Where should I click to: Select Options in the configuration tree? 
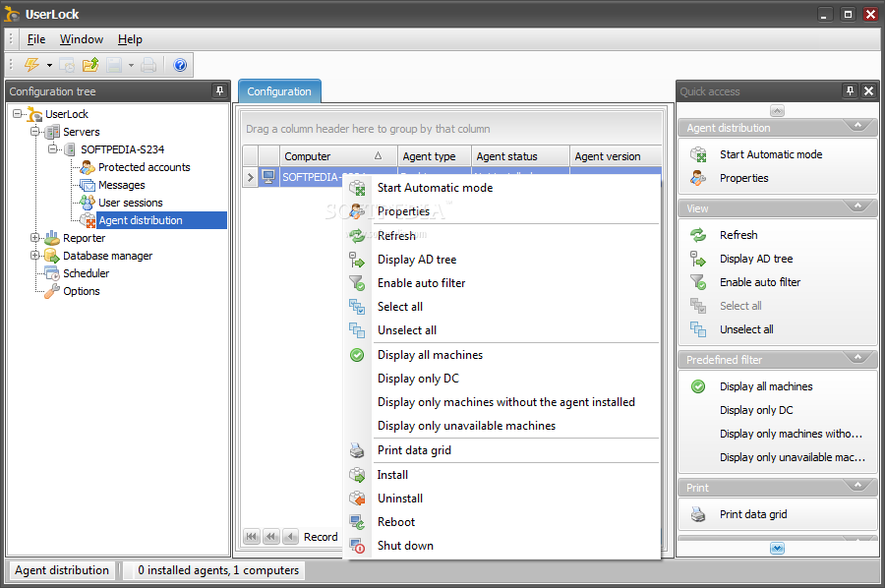pos(82,291)
